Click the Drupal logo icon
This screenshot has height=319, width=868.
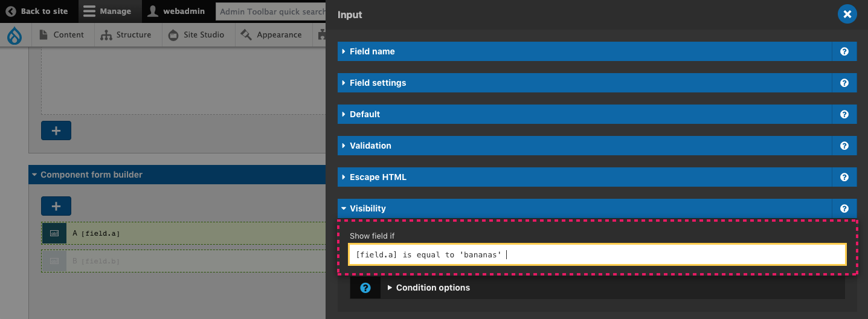tap(14, 35)
